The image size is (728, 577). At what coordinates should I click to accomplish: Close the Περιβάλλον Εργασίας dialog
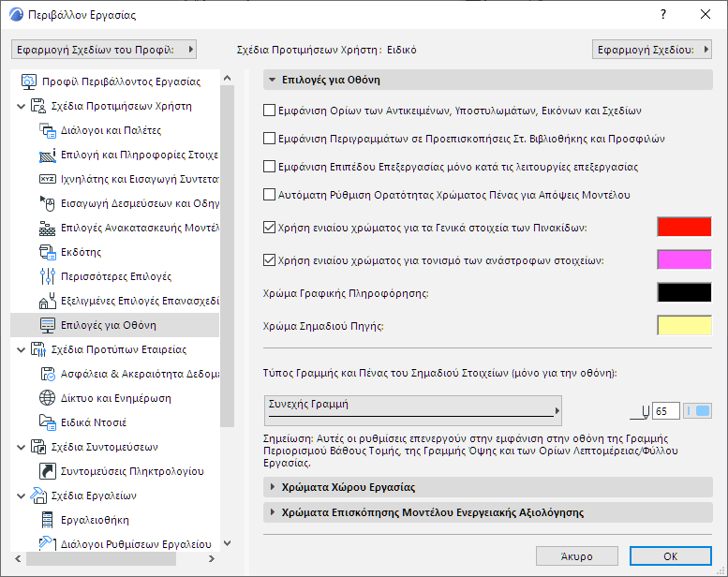tap(706, 14)
